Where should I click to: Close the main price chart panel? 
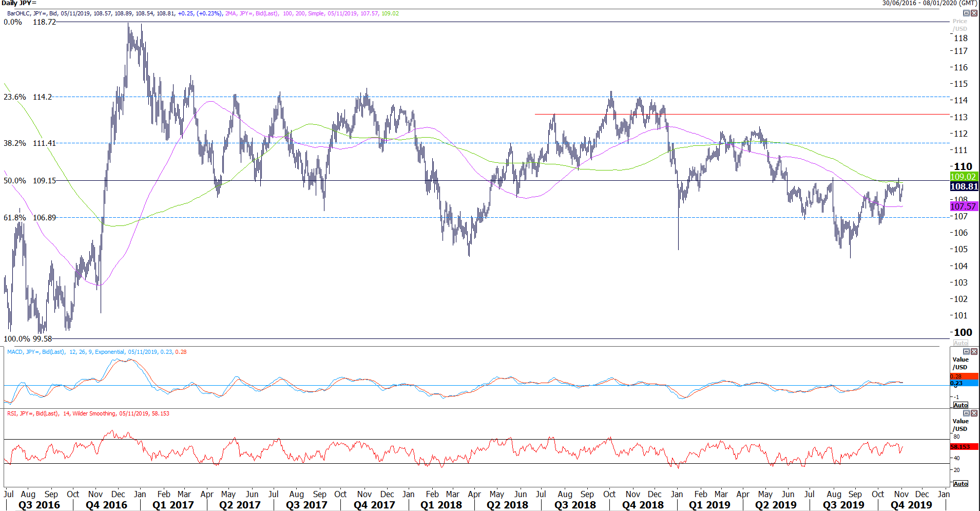[x=974, y=13]
